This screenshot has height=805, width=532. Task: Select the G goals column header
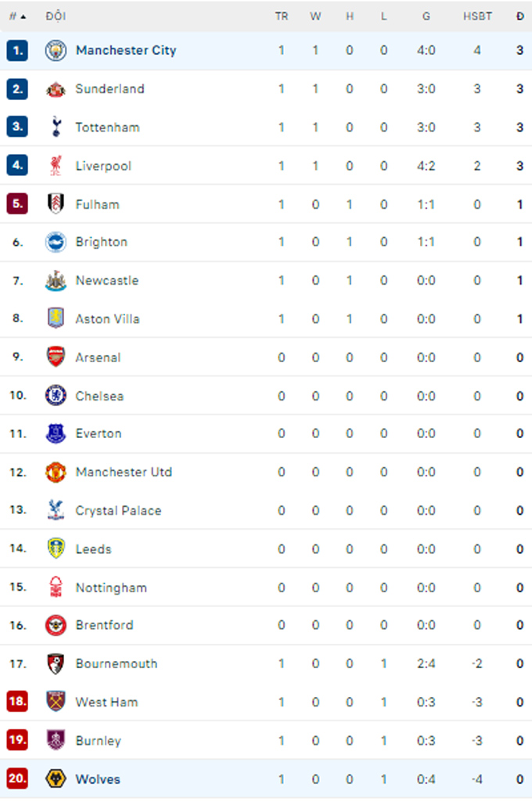pyautogui.click(x=426, y=16)
